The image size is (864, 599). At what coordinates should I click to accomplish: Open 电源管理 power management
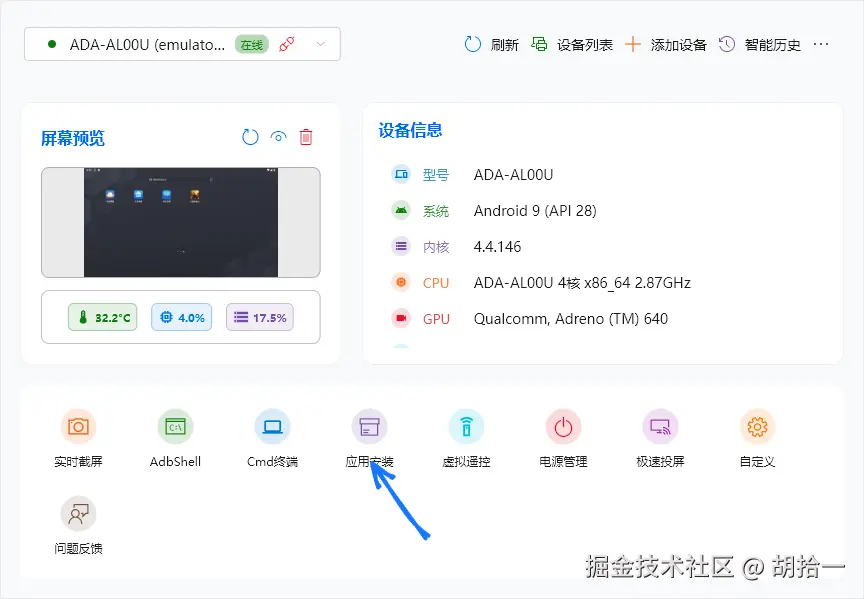563,438
